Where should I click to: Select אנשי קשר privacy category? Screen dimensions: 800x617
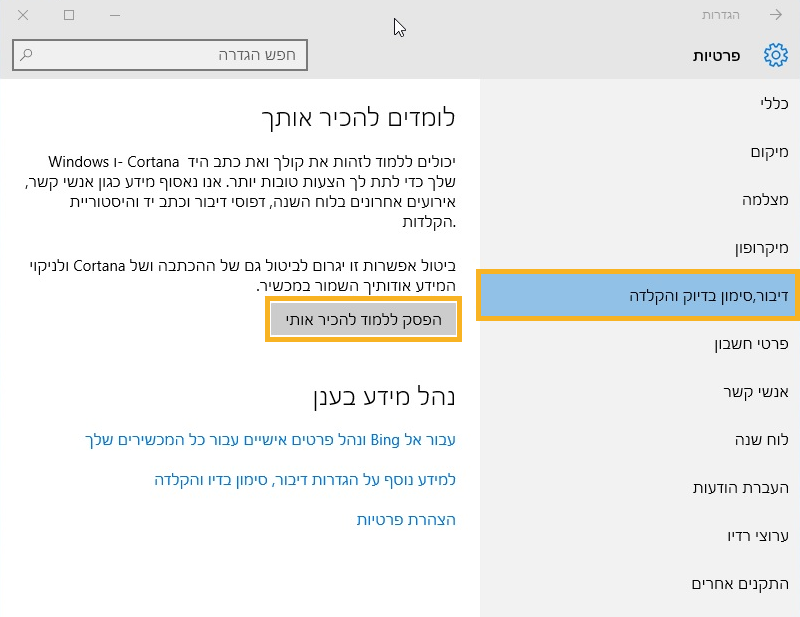(x=756, y=392)
